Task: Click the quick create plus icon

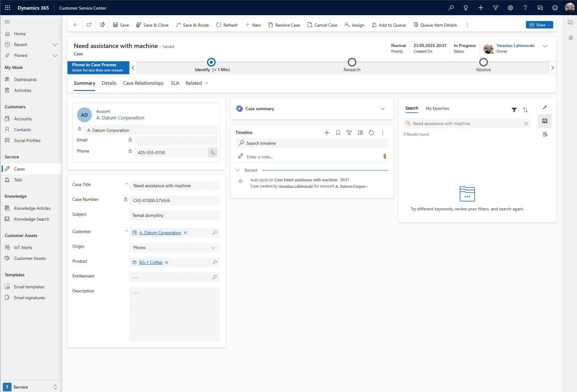Action: (481, 8)
